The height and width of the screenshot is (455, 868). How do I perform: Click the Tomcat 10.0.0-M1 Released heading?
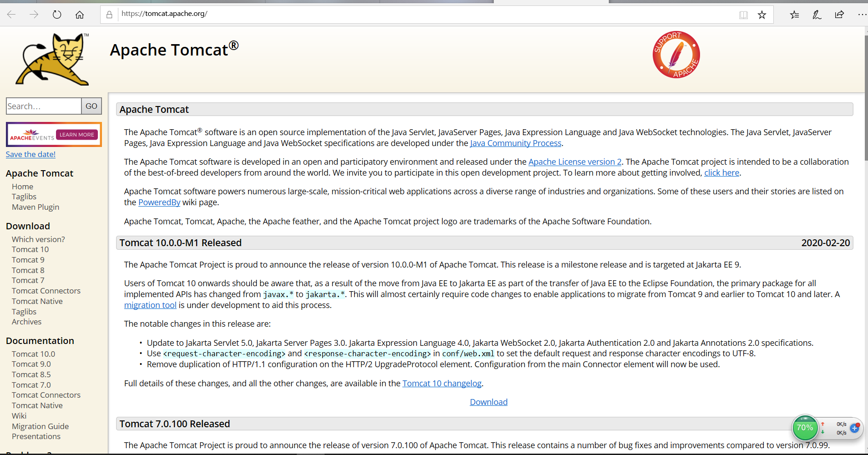pyautogui.click(x=181, y=243)
